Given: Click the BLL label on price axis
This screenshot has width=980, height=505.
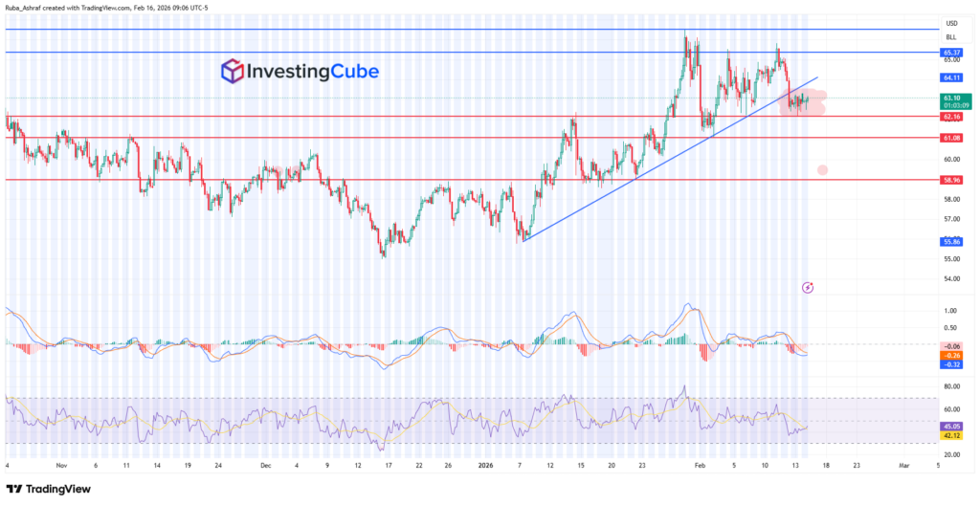Looking at the screenshot, I should click(951, 36).
